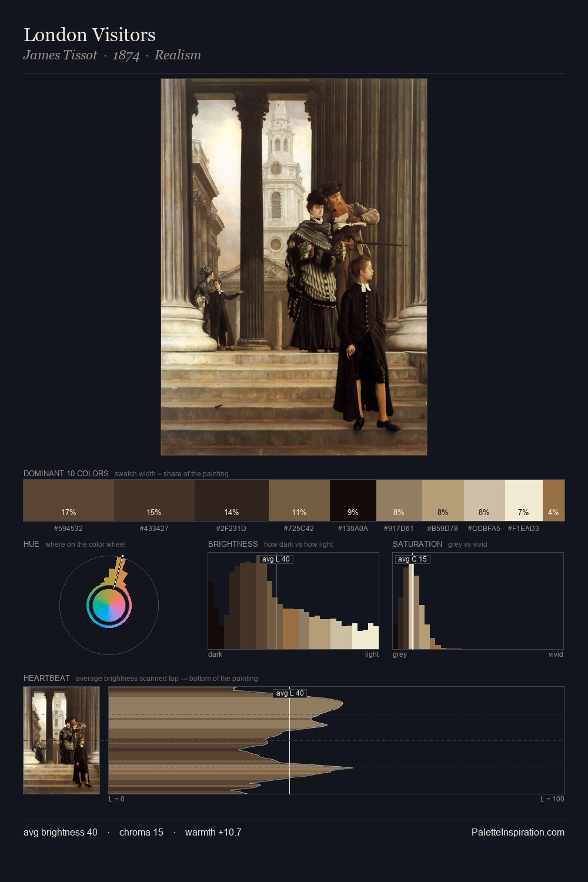Choose the 8% swatch above #CCBFA5

pos(485,500)
